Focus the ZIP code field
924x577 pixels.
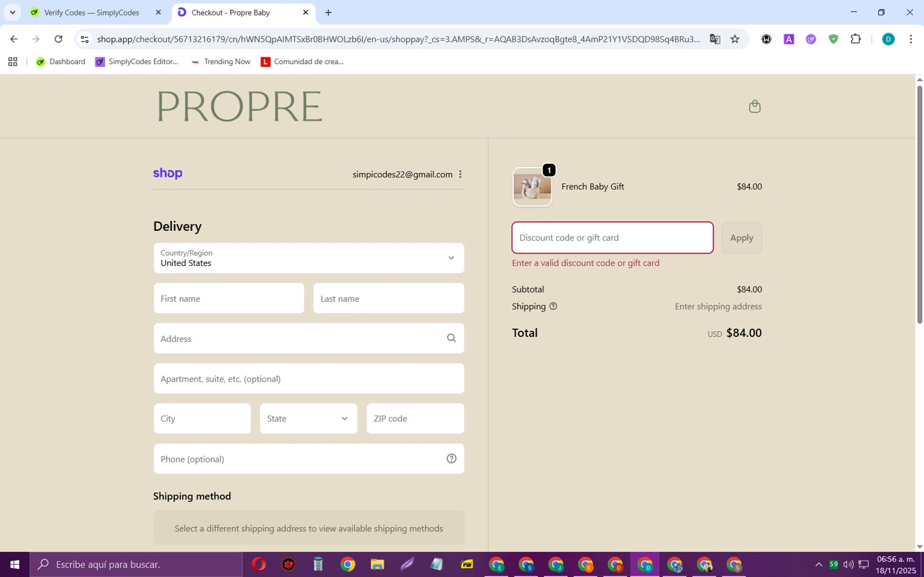coord(415,419)
